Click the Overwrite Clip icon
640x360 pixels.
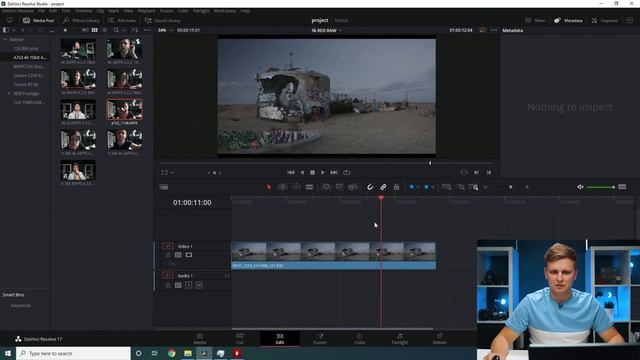[339, 187]
